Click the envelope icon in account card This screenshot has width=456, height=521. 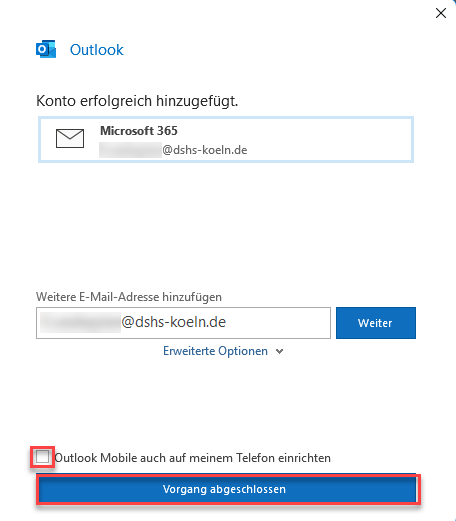click(70, 138)
